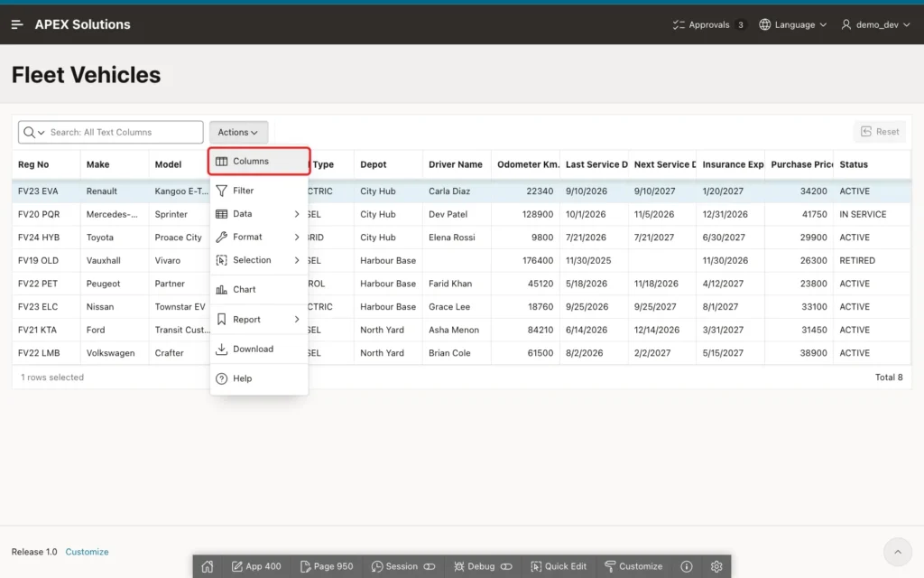Click the search magnifier column selector

[33, 132]
